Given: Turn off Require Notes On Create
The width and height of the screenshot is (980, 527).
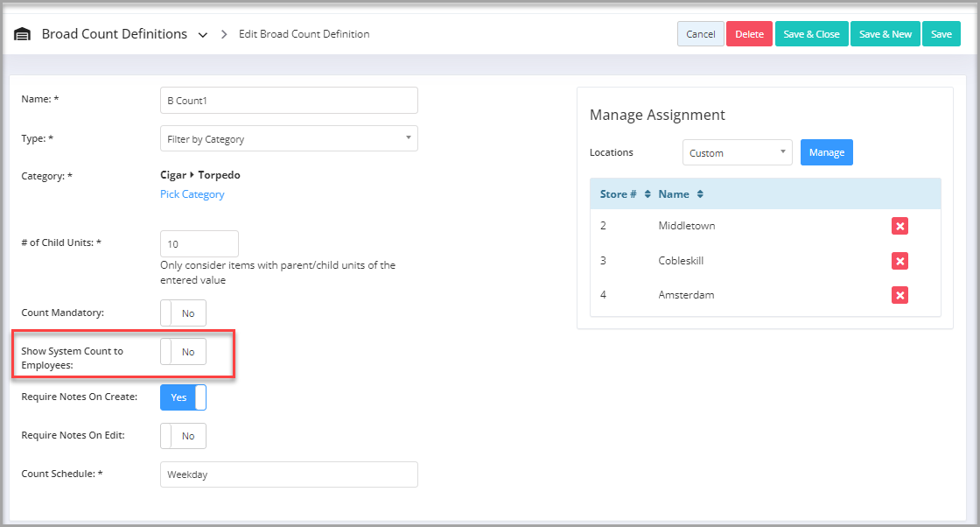Looking at the screenshot, I should pyautogui.click(x=183, y=397).
